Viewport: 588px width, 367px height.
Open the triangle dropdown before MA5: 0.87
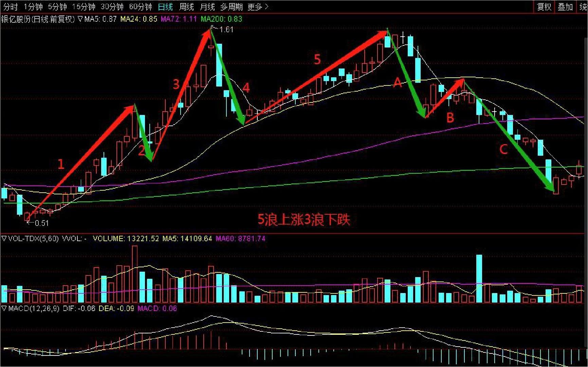pyautogui.click(x=80, y=19)
